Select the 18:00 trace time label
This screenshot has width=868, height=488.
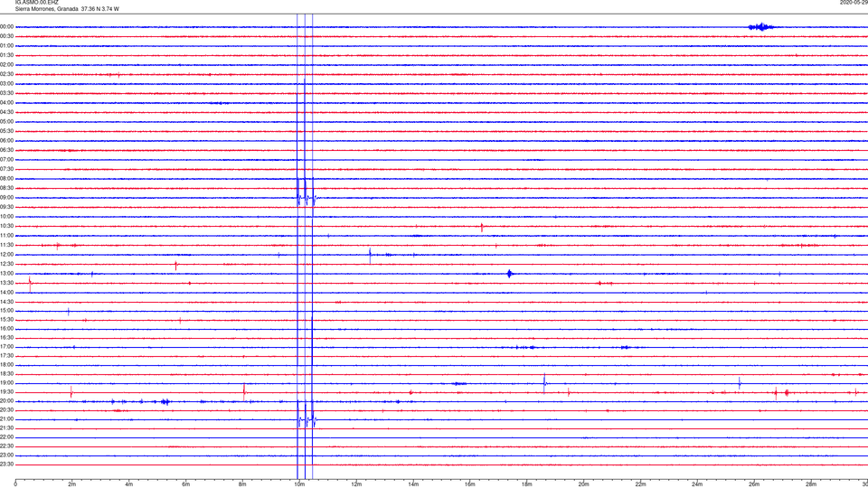tap(7, 364)
